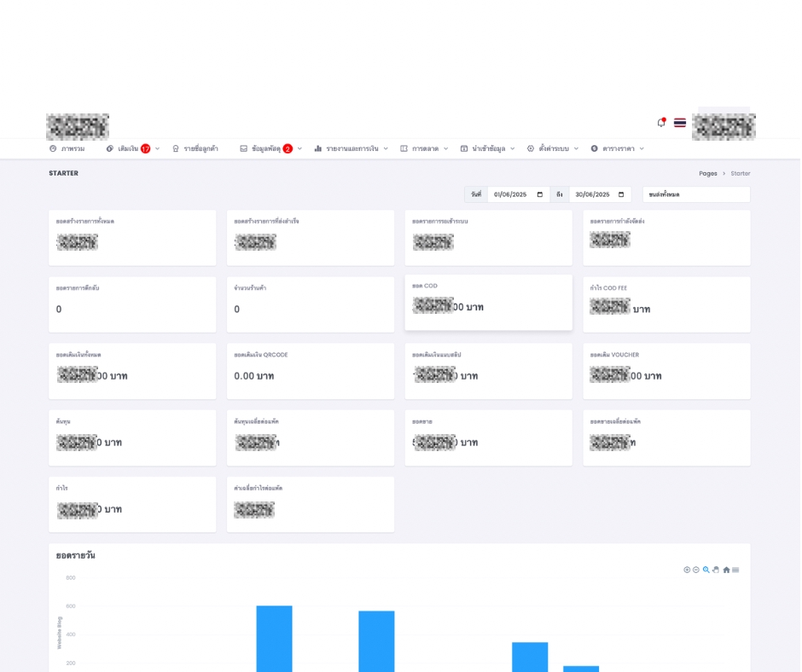Activate the chart selection zoom magnifier
Image resolution: width=802 pixels, height=672 pixels.
[706, 570]
